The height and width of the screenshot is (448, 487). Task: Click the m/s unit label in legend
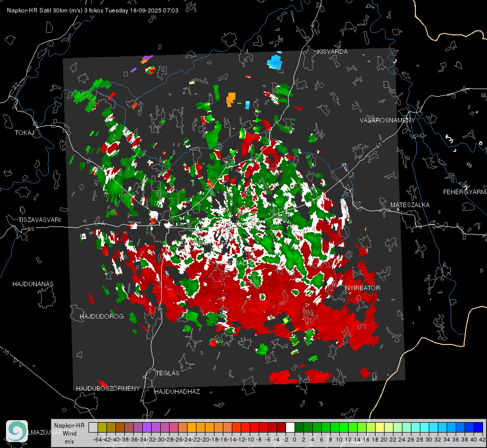pos(69,442)
